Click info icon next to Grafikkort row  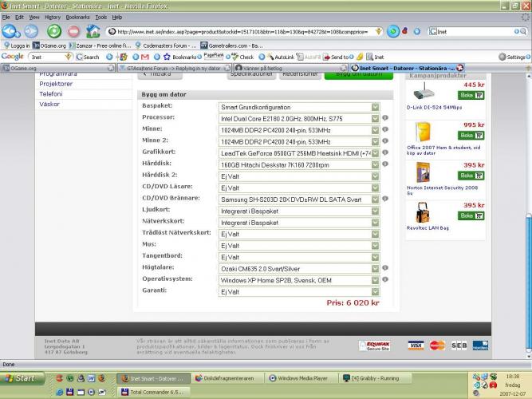pos(384,152)
